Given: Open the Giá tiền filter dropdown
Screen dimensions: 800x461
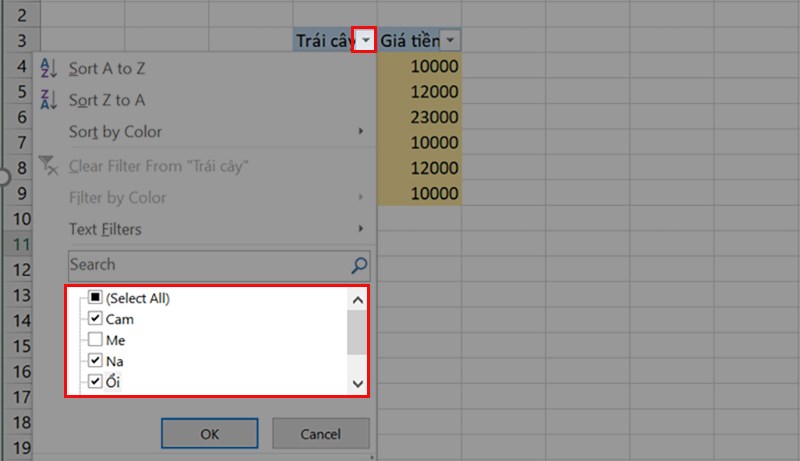Looking at the screenshot, I should [450, 40].
